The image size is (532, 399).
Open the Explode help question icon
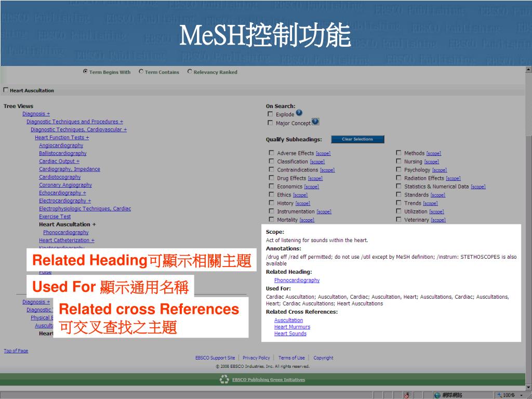299,113
